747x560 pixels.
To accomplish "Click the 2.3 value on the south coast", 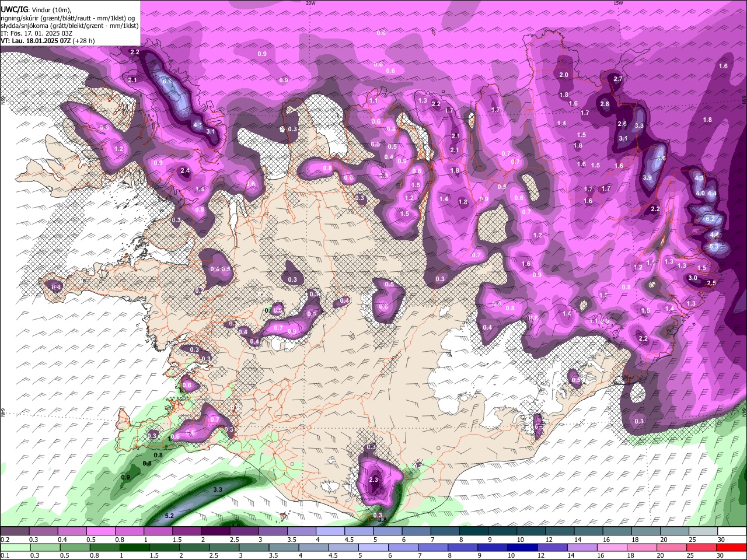I will tap(373, 480).
